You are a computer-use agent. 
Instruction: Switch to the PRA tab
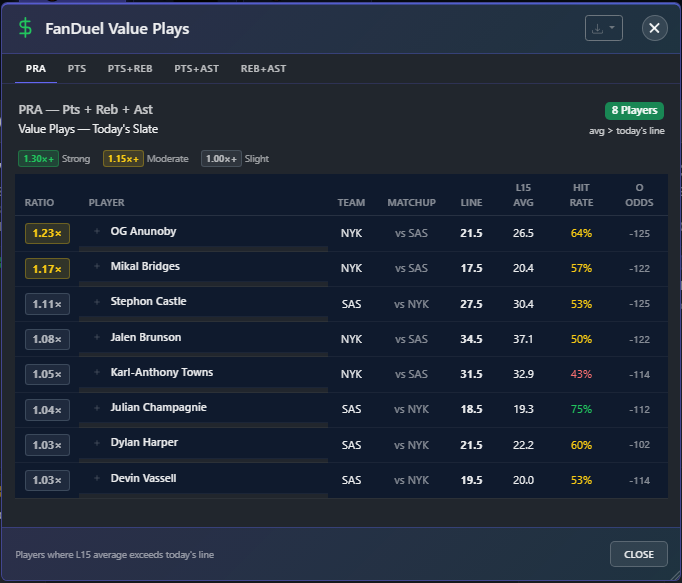[36, 69]
